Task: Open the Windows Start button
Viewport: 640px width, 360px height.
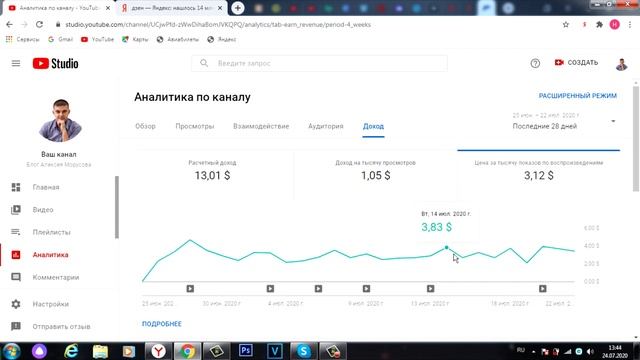Action: [11, 351]
